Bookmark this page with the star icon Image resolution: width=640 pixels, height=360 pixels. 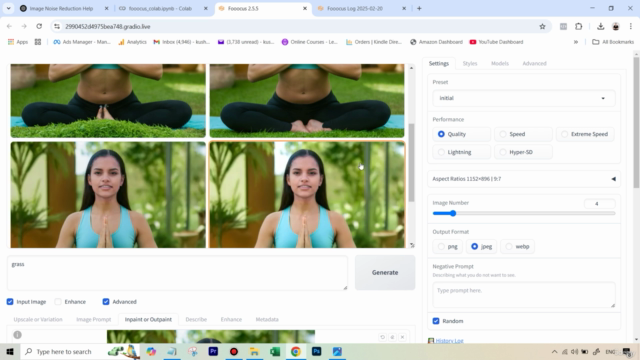click(542, 26)
